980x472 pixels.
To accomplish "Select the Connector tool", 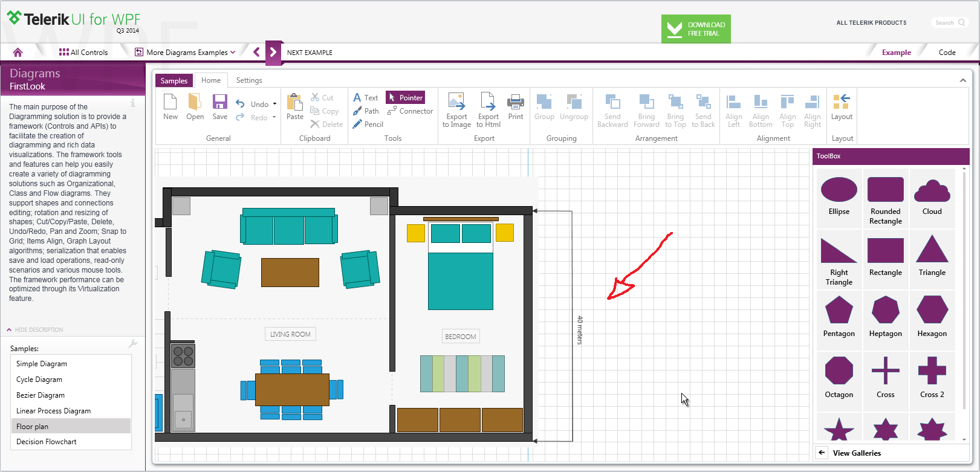I will 410,111.
